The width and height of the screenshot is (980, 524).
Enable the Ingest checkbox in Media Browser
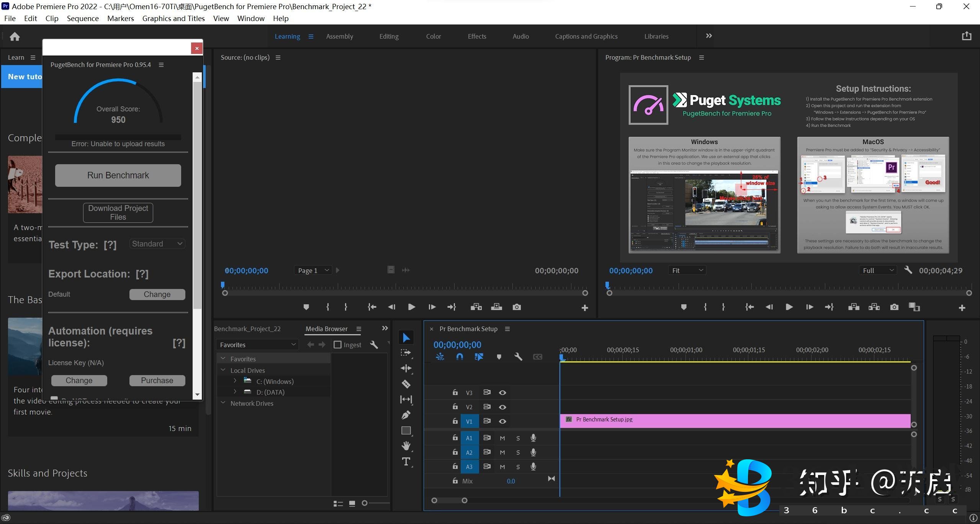337,345
